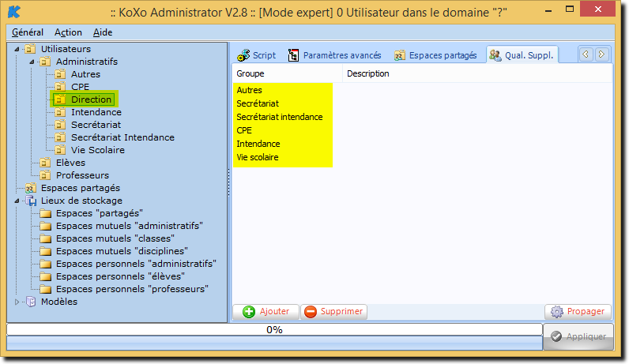Select Espaces mutuels "classes" label in tree
Viewport: 629px width, 364px height.
click(x=115, y=238)
